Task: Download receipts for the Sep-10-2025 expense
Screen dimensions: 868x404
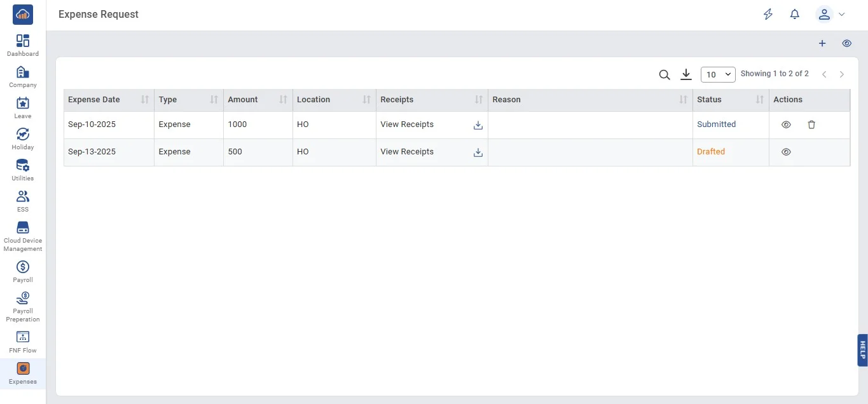Action: point(478,125)
